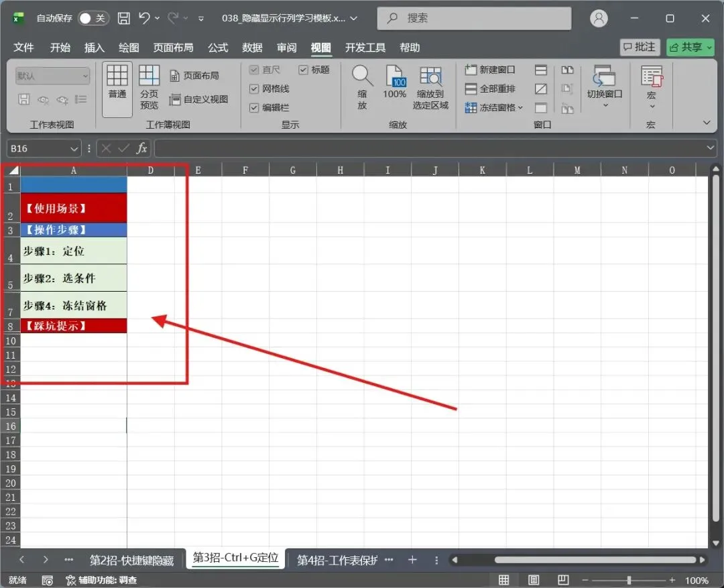Switch to 分页预览 page break preview

(x=149, y=87)
